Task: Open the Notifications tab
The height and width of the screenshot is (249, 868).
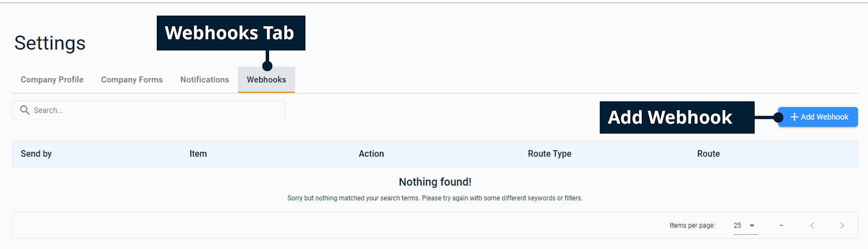Action: click(x=205, y=80)
